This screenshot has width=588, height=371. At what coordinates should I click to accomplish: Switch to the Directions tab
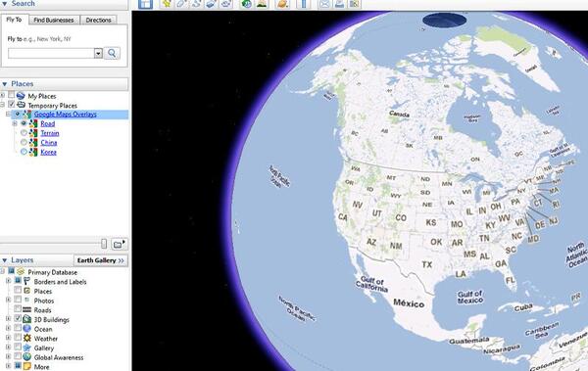pos(98,21)
